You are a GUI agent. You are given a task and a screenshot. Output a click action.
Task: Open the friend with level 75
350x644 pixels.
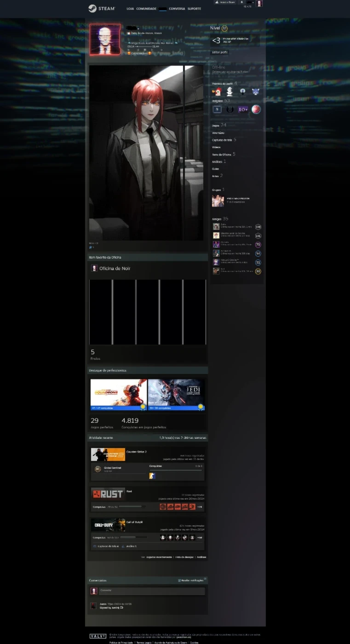coord(237,244)
